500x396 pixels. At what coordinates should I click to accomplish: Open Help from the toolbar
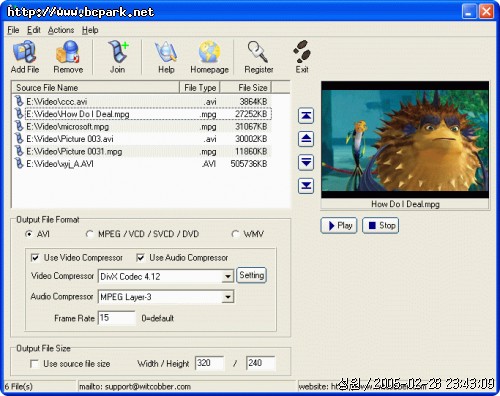[166, 57]
